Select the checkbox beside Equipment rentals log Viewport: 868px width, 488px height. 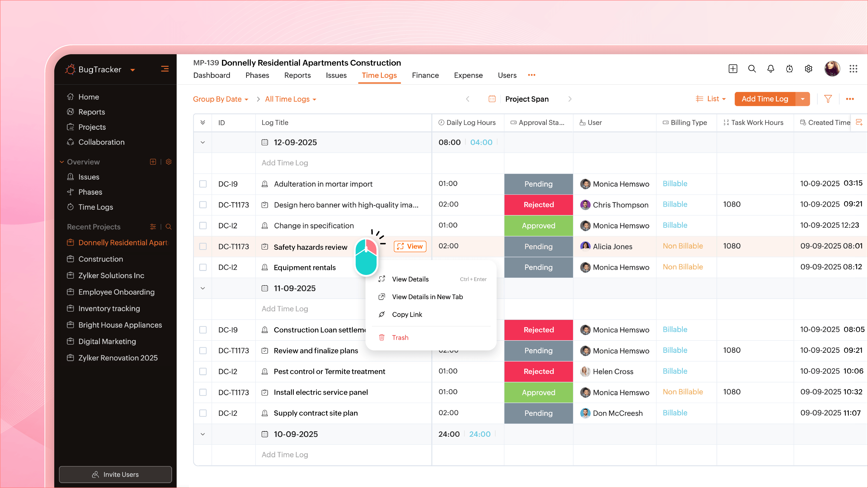click(203, 267)
